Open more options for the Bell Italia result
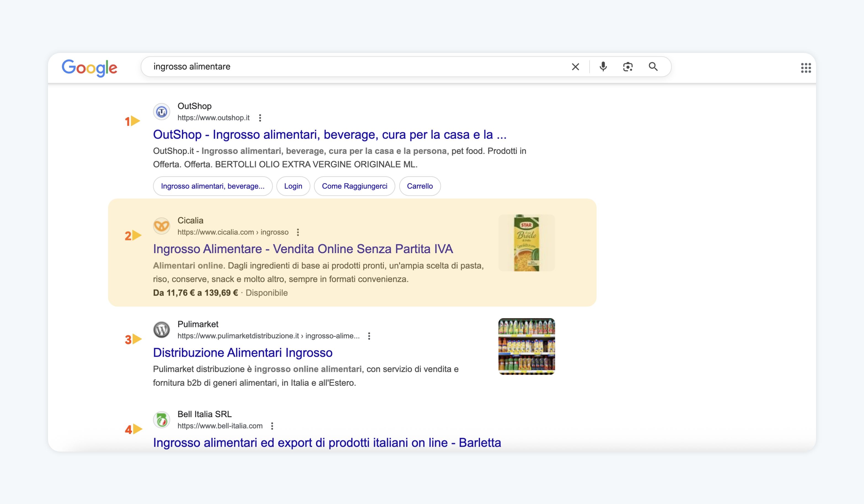The width and height of the screenshot is (864, 504). point(272,426)
